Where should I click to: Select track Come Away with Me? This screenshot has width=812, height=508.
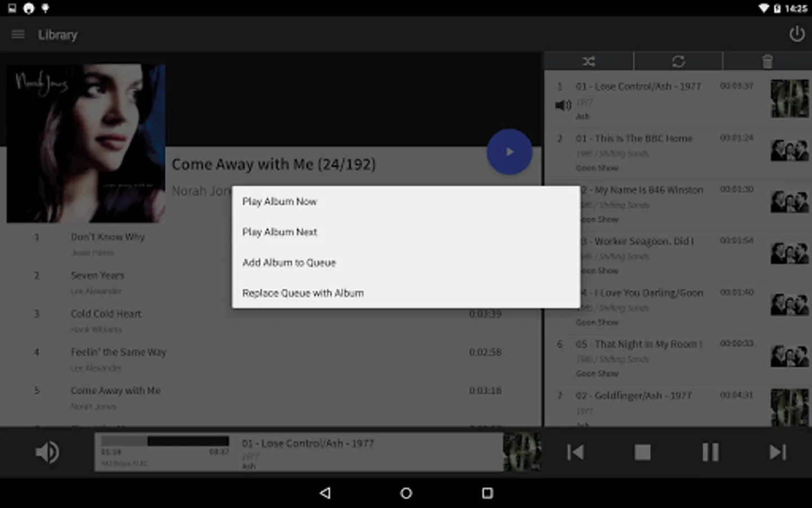[x=271, y=397]
